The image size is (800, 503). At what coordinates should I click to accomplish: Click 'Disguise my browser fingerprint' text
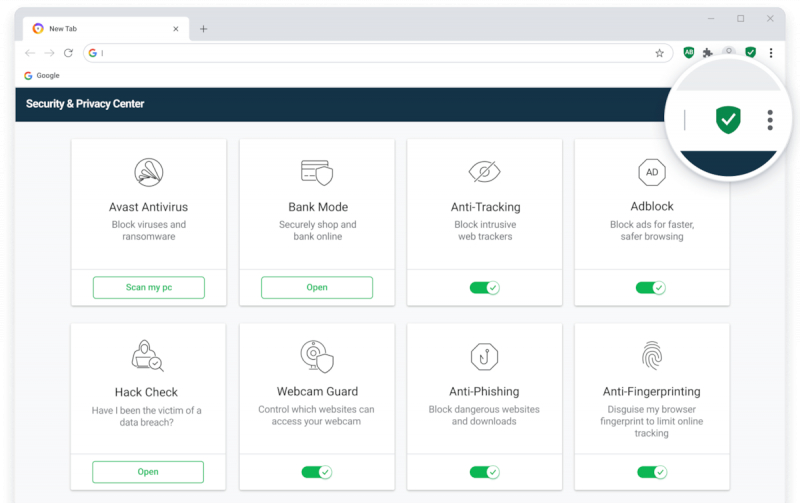click(x=652, y=421)
